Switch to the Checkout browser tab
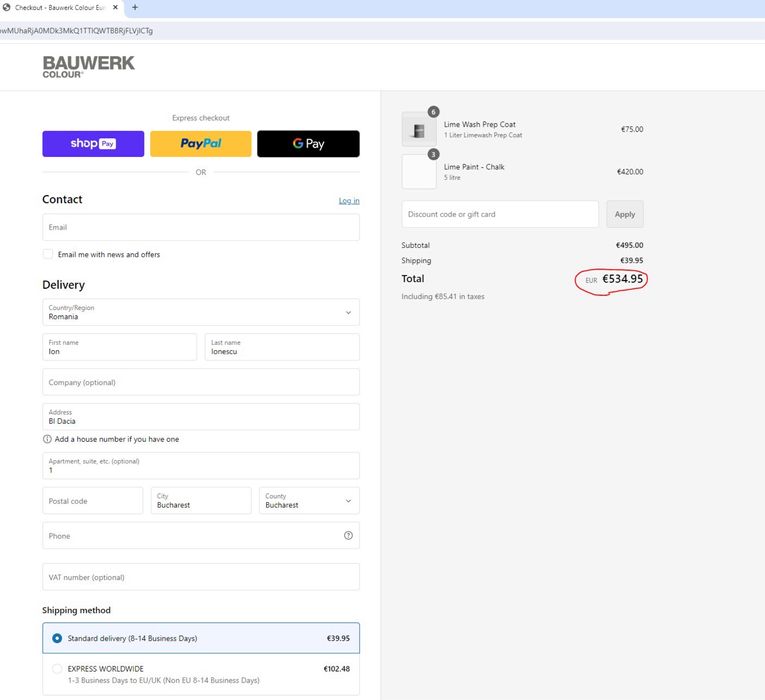This screenshot has width=765, height=700. tap(57, 8)
